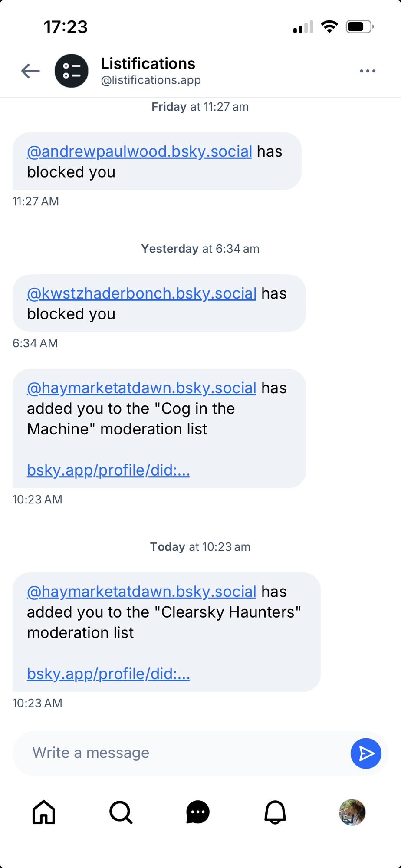Go to the Home tab
This screenshot has height=868, width=401.
44,812
